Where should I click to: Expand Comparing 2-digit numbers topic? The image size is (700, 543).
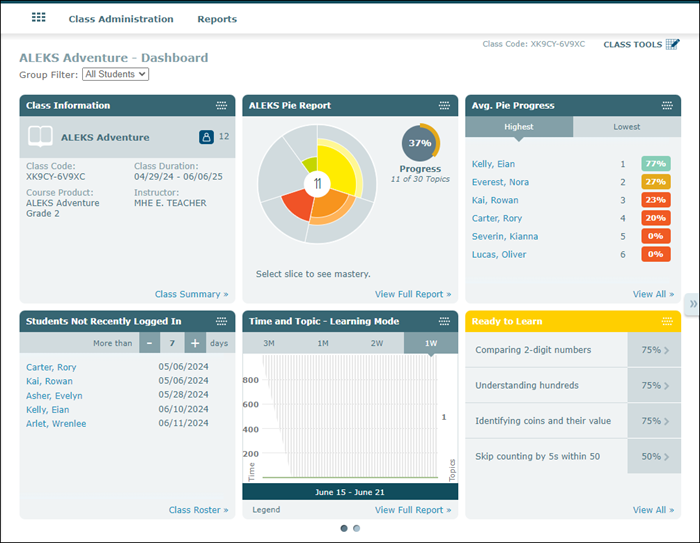pyautogui.click(x=666, y=351)
